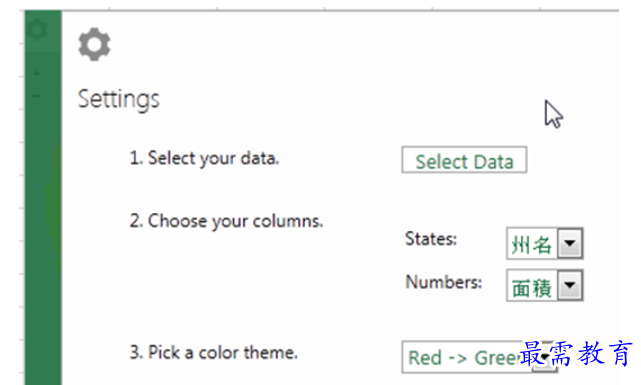Image resolution: width=641 pixels, height=385 pixels.
Task: Click the zoom in plus icon
Action: (37, 74)
